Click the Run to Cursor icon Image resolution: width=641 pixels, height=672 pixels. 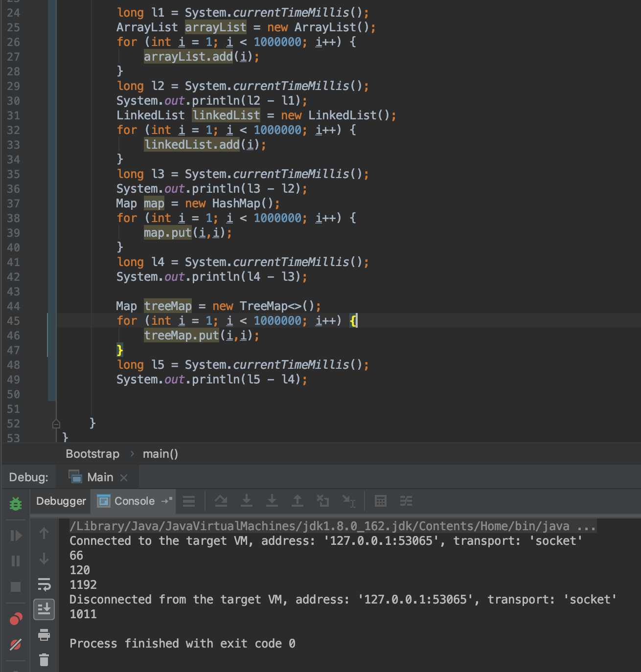(349, 501)
